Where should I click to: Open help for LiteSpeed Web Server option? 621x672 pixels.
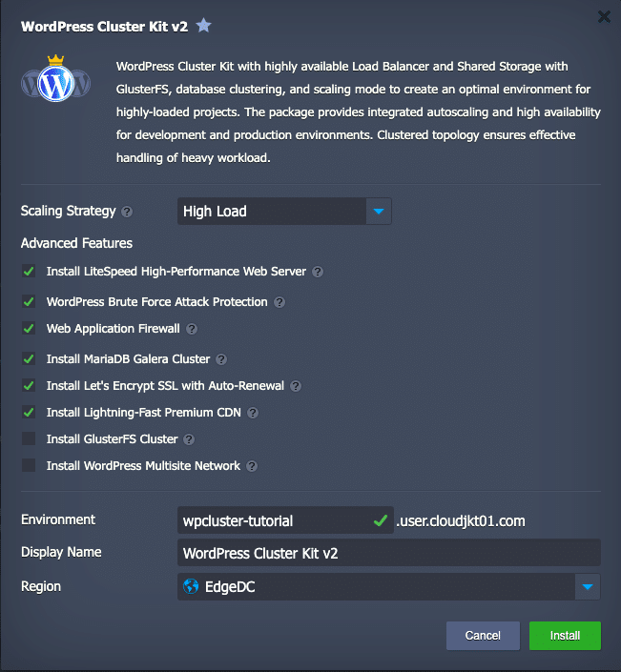click(x=318, y=272)
